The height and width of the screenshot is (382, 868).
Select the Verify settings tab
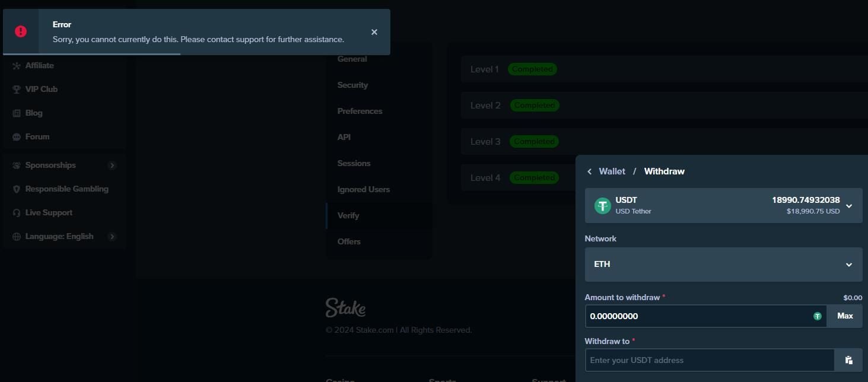379,215
